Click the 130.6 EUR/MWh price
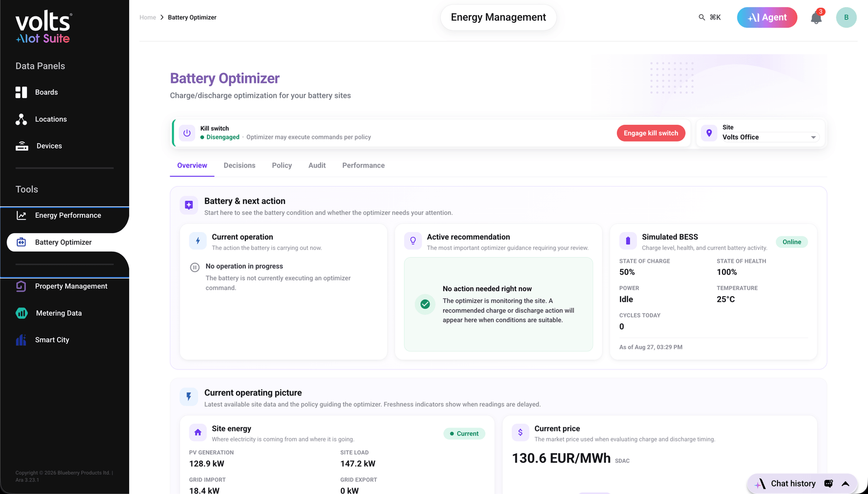The height and width of the screenshot is (494, 868). [x=561, y=458]
